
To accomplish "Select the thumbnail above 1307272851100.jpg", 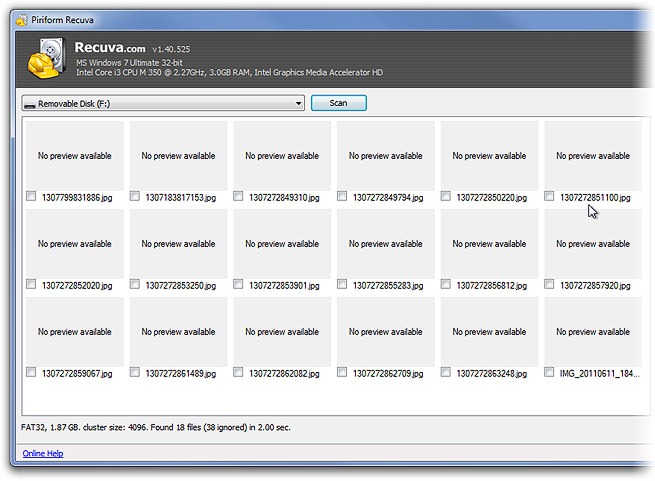I will (593, 156).
